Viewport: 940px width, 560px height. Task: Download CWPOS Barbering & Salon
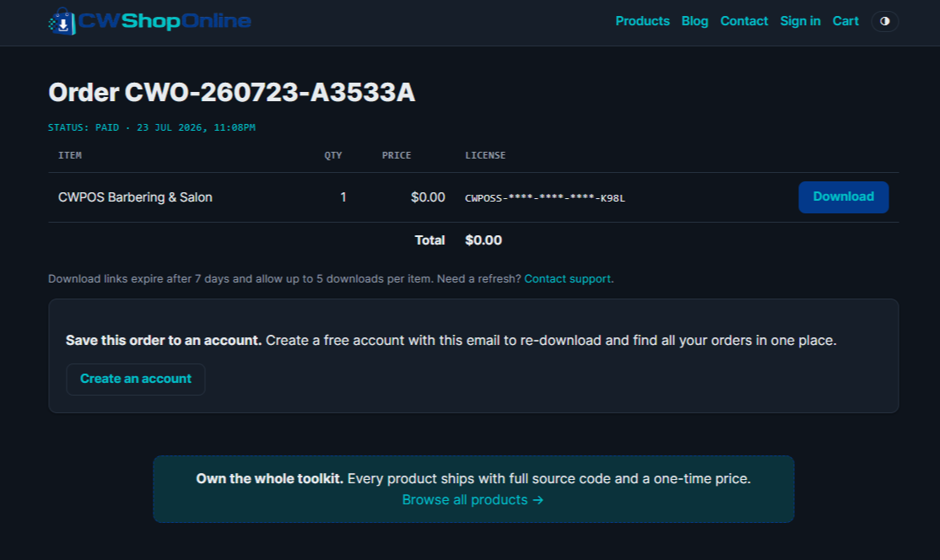click(843, 197)
